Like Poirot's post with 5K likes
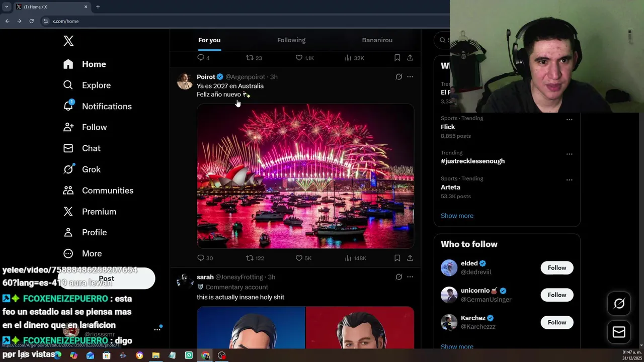This screenshot has width=644, height=362. point(303,258)
